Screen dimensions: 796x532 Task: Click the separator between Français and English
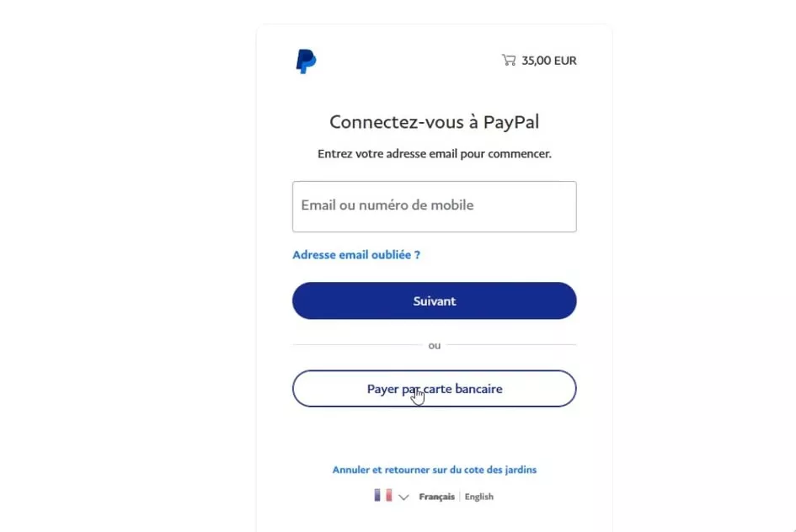pos(459,497)
